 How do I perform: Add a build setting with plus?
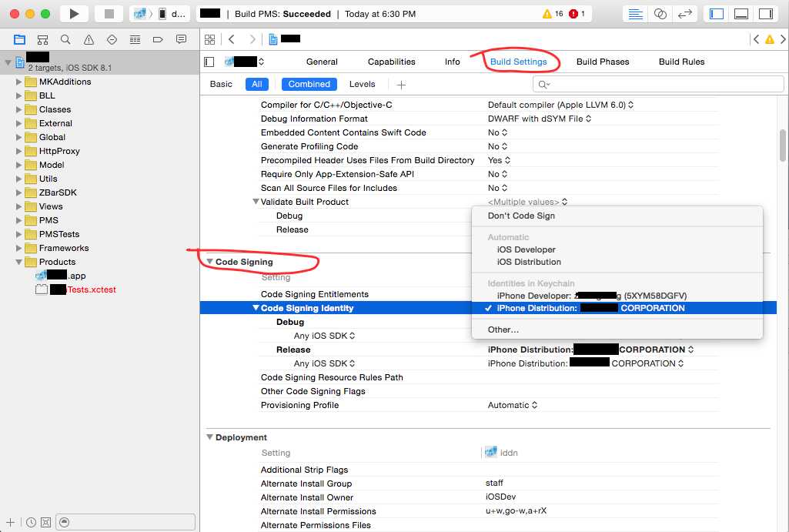pyautogui.click(x=401, y=85)
